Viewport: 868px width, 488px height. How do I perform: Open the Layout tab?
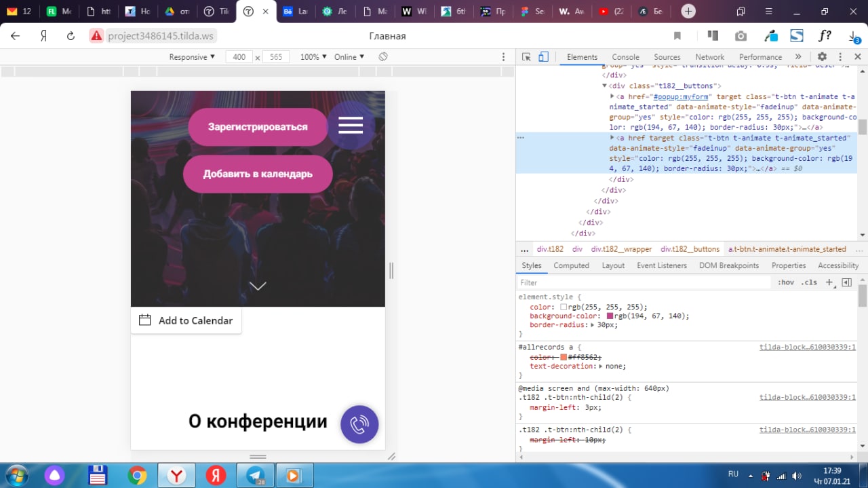[613, 265]
